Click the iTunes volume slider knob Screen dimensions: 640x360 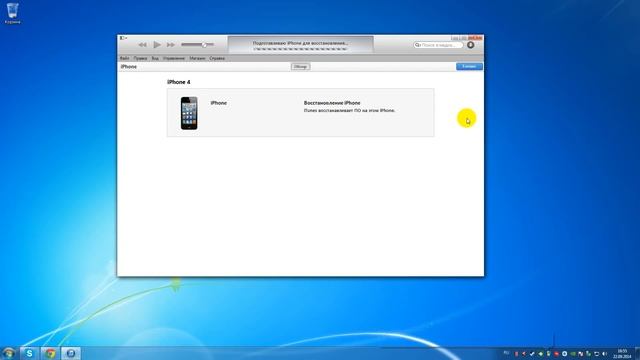click(x=204, y=44)
